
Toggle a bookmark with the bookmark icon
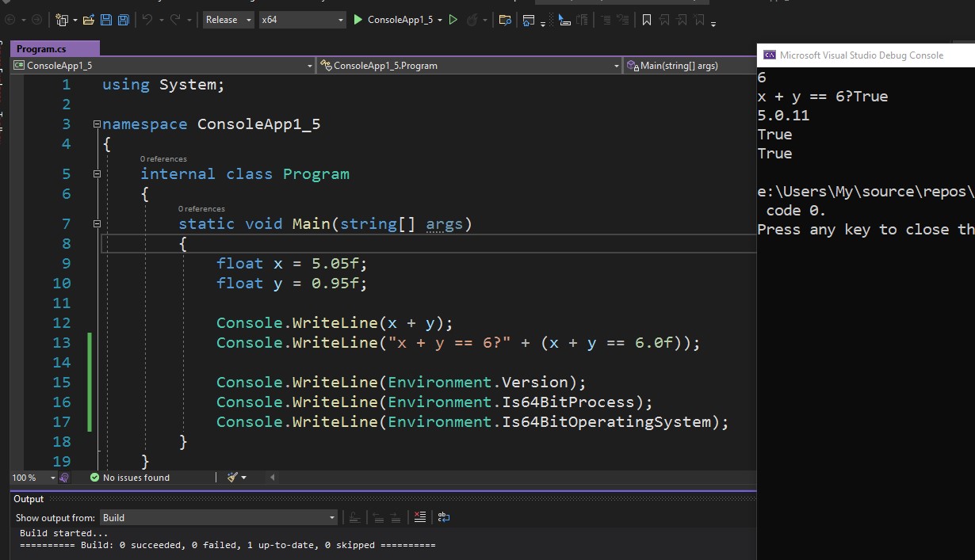[647, 20]
